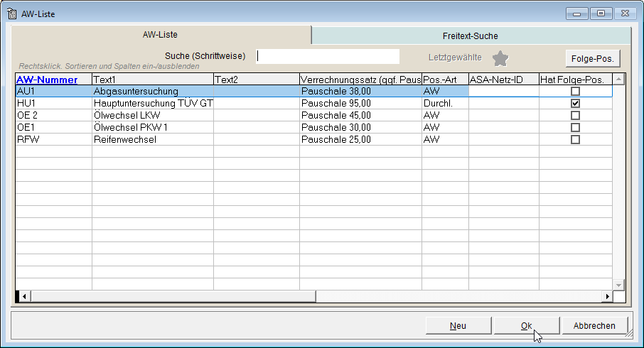The width and height of the screenshot is (644, 348).
Task: Click the Verrechnungssatz column header
Action: coord(360,80)
